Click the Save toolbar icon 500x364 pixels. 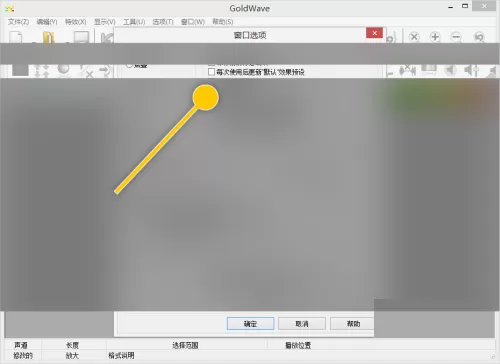81,37
